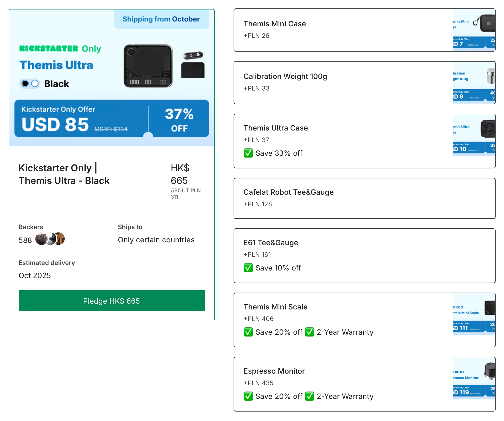The width and height of the screenshot is (504, 421).
Task: Click the +PLN 33 price
Action: pyautogui.click(x=256, y=88)
